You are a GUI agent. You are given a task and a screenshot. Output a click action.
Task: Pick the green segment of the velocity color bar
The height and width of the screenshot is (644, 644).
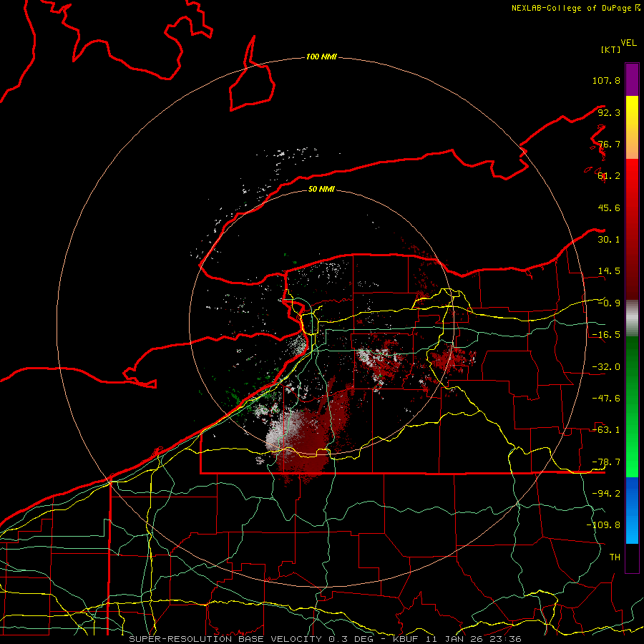pyautogui.click(x=632, y=406)
